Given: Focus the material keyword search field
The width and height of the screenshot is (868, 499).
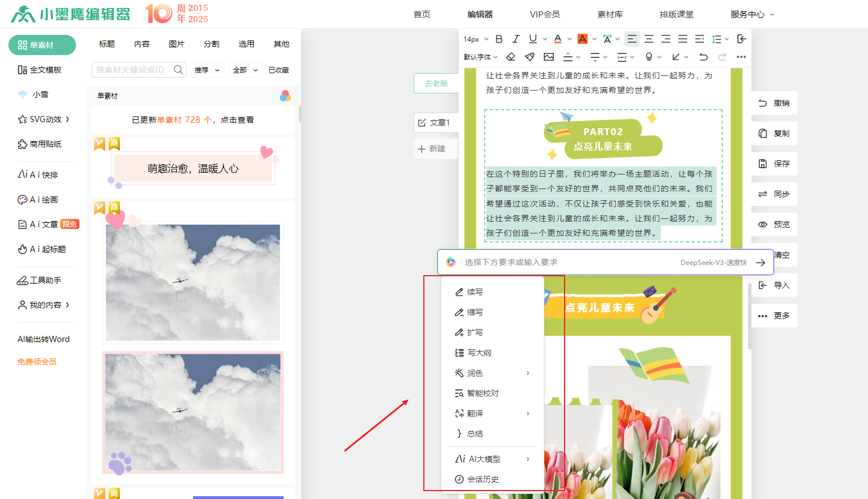Looking at the screenshot, I should [133, 70].
